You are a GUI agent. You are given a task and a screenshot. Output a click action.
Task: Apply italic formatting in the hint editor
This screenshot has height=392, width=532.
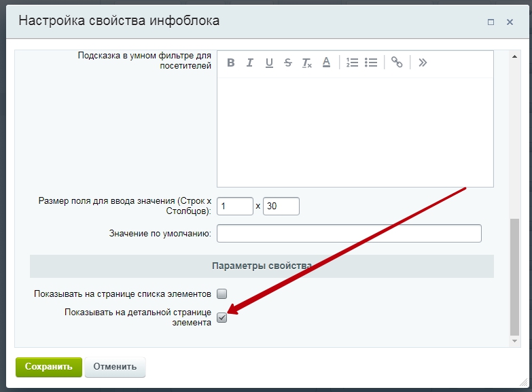[x=250, y=63]
